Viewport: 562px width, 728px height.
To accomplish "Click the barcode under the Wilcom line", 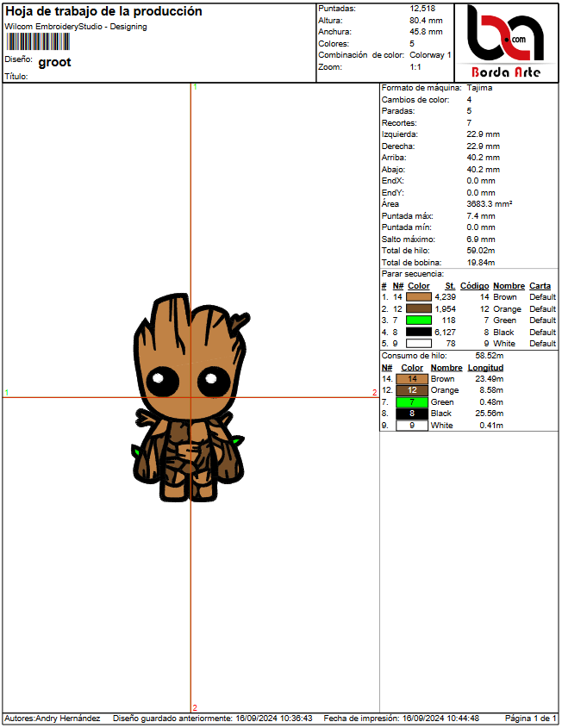I will click(38, 42).
